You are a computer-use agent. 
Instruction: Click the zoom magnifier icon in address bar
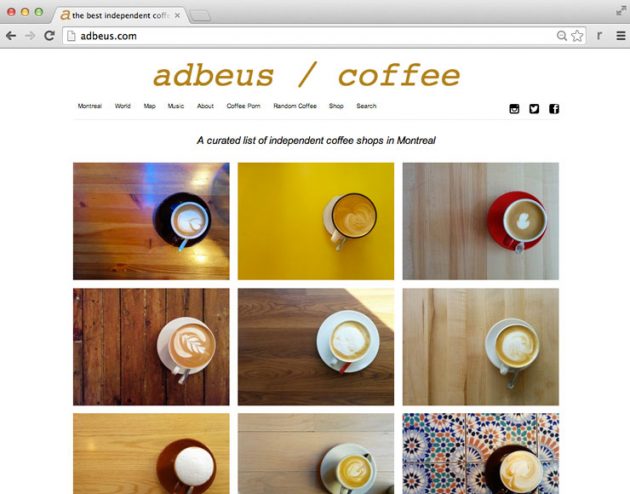[x=562, y=36]
